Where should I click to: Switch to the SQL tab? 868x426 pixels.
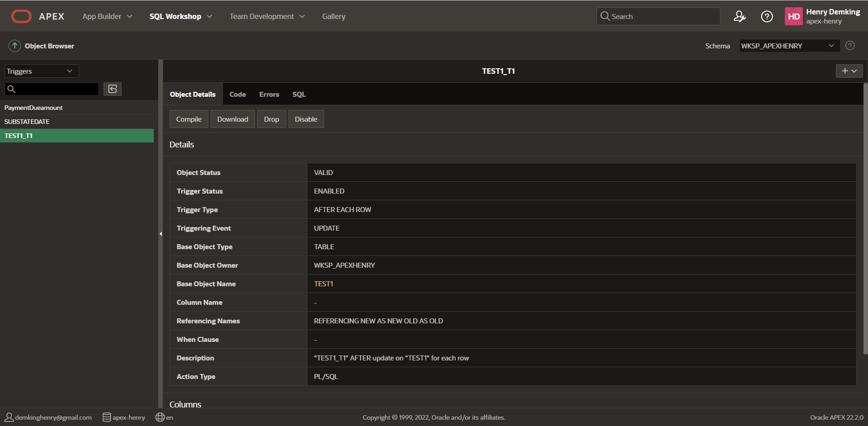pyautogui.click(x=299, y=94)
